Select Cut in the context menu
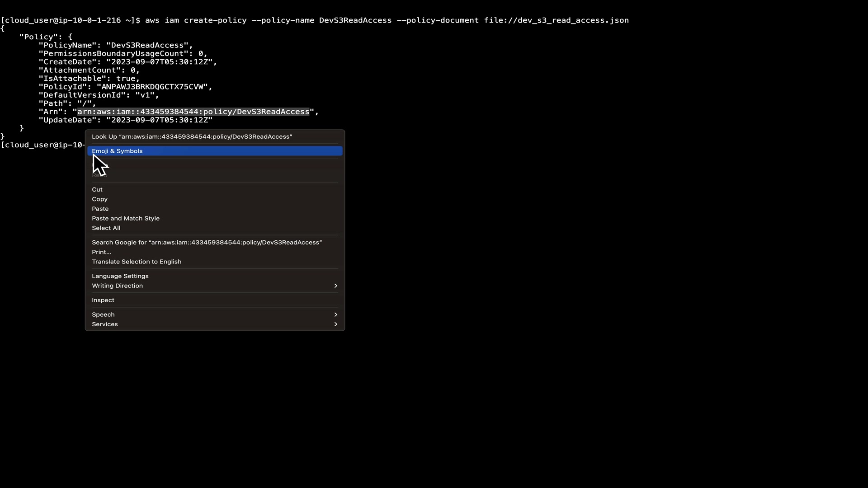This screenshot has height=488, width=868. [x=97, y=190]
